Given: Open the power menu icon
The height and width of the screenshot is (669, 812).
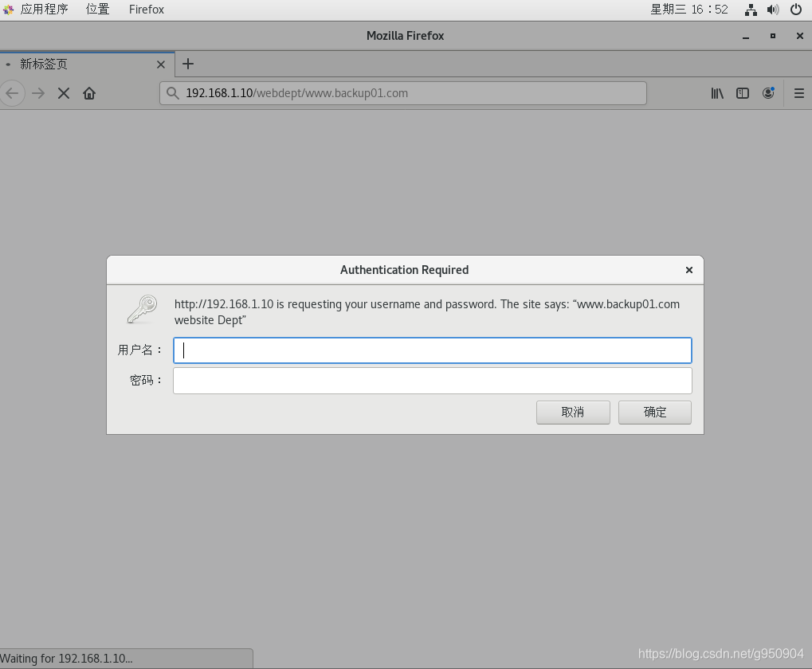Looking at the screenshot, I should coord(796,10).
